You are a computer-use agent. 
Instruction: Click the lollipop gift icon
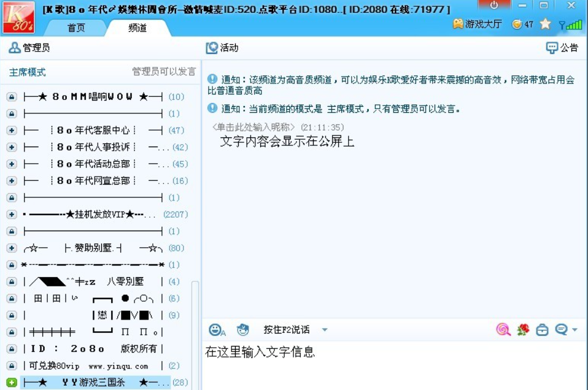point(503,330)
